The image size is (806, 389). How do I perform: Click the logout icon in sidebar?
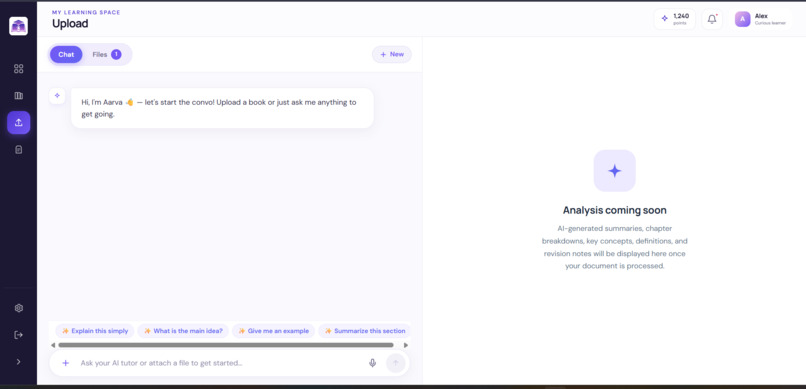[x=19, y=335]
